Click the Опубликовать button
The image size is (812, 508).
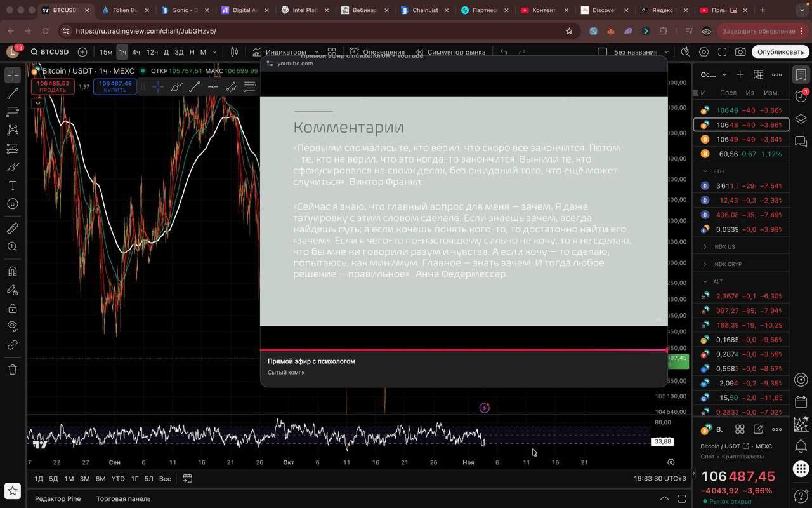click(x=780, y=52)
